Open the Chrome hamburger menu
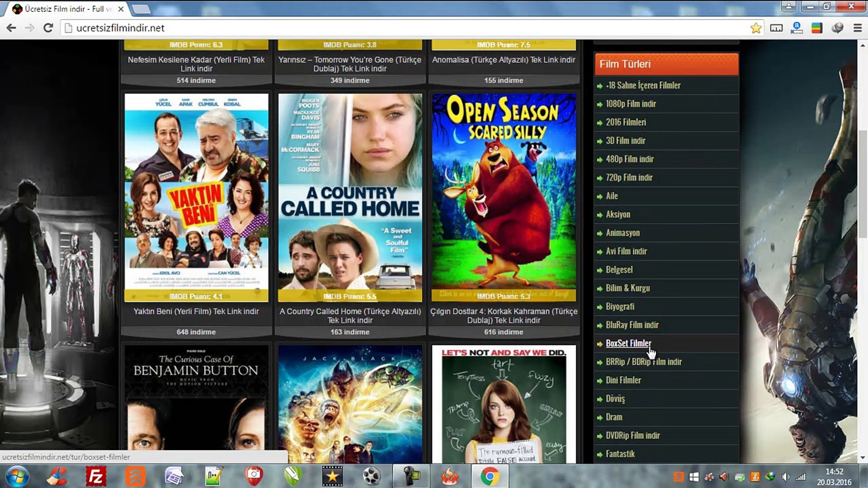868x488 pixels. pos(858,28)
